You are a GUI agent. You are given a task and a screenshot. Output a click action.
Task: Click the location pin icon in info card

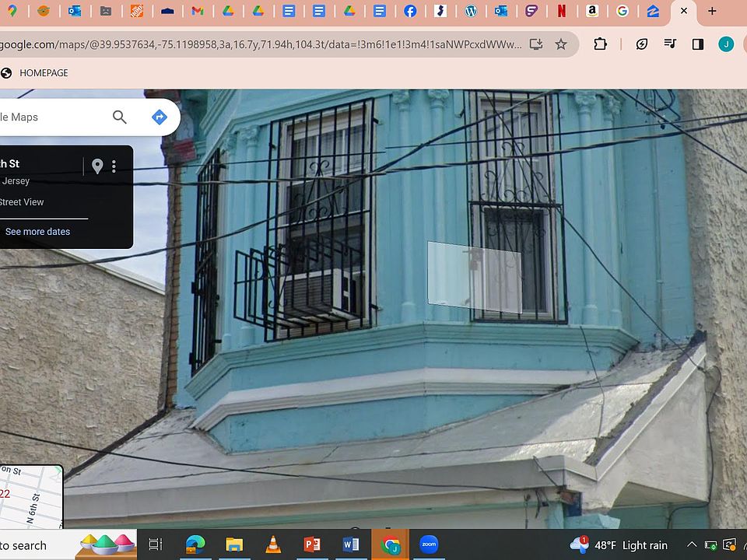point(97,166)
